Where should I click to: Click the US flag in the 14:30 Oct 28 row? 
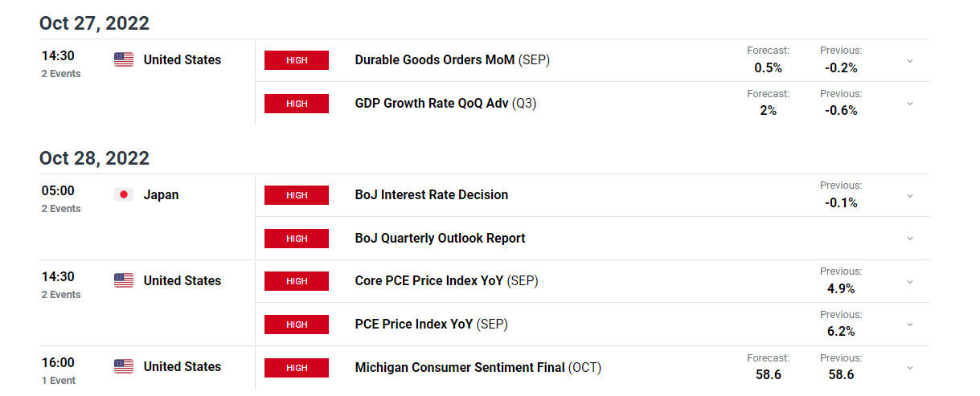(x=124, y=280)
